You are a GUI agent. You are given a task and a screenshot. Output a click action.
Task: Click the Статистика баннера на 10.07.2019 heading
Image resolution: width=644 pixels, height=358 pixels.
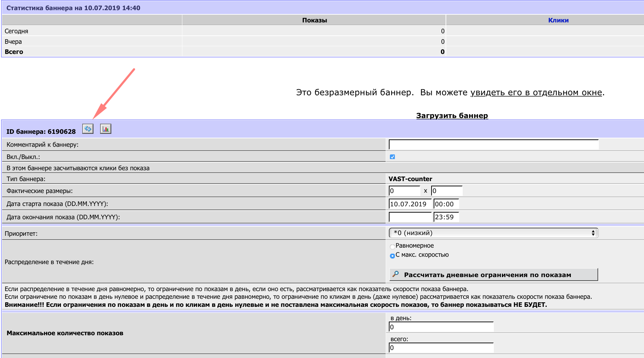coord(73,8)
